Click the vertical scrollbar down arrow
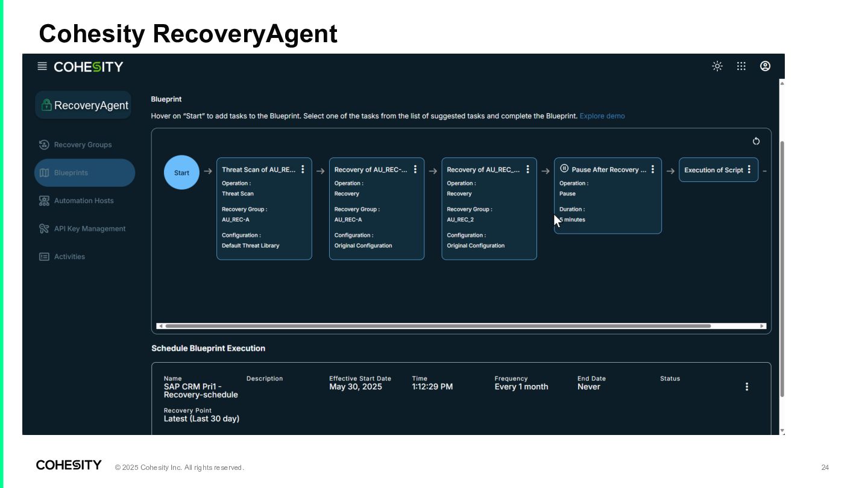868x488 pixels. point(782,431)
